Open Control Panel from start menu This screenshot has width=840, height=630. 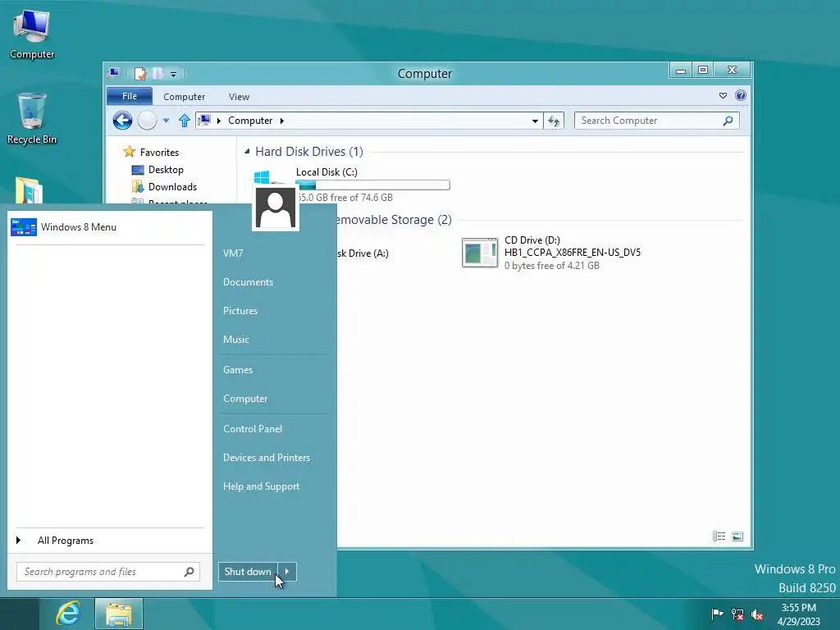coord(253,428)
